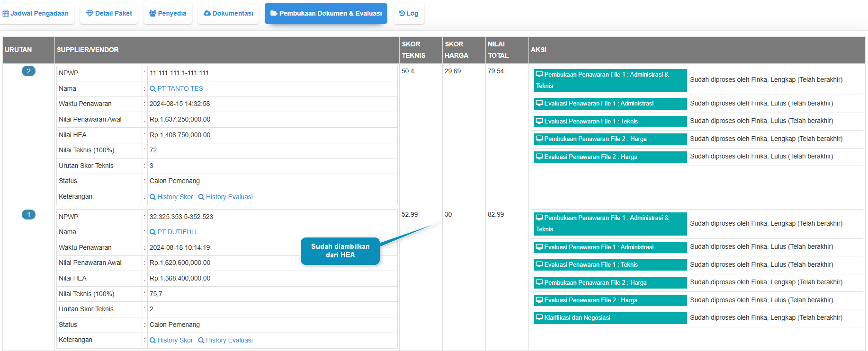Go to the Dokumentasi tab

coord(228,13)
